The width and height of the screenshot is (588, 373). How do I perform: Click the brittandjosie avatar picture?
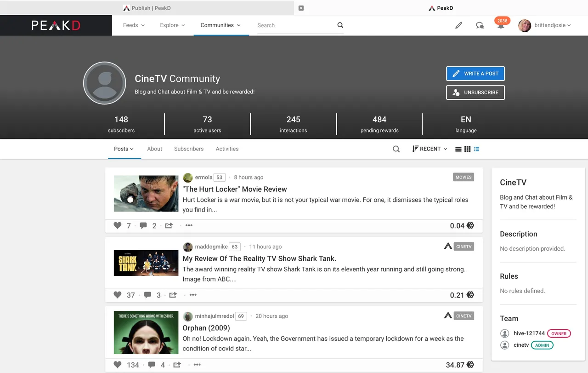click(525, 25)
